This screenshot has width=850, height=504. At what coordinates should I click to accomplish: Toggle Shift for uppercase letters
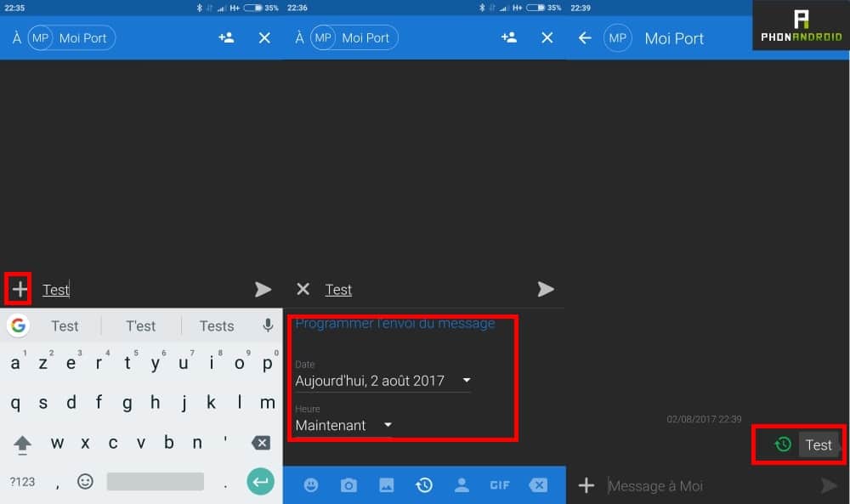click(20, 443)
